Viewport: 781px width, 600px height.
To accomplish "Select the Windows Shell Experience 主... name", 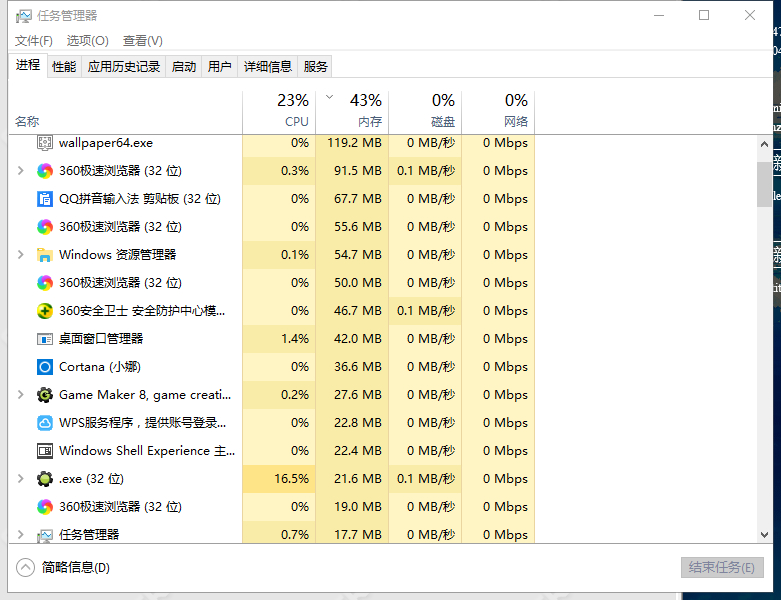I will (x=147, y=451).
